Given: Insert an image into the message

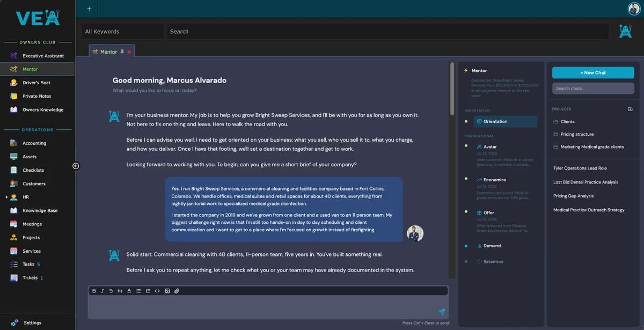Looking at the screenshot, I should 167,291.
